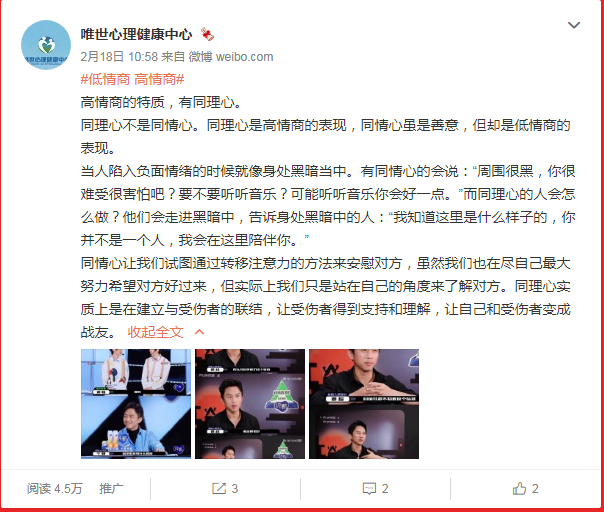604x512 pixels.
Task: Click the repost count 3
Action: [x=235, y=489]
